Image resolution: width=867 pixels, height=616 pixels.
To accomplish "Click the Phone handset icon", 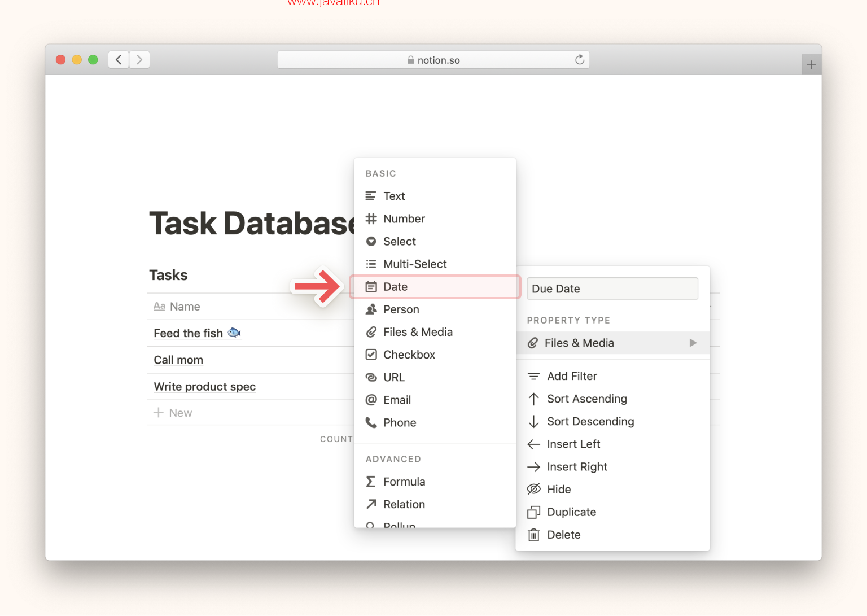I will [x=371, y=422].
